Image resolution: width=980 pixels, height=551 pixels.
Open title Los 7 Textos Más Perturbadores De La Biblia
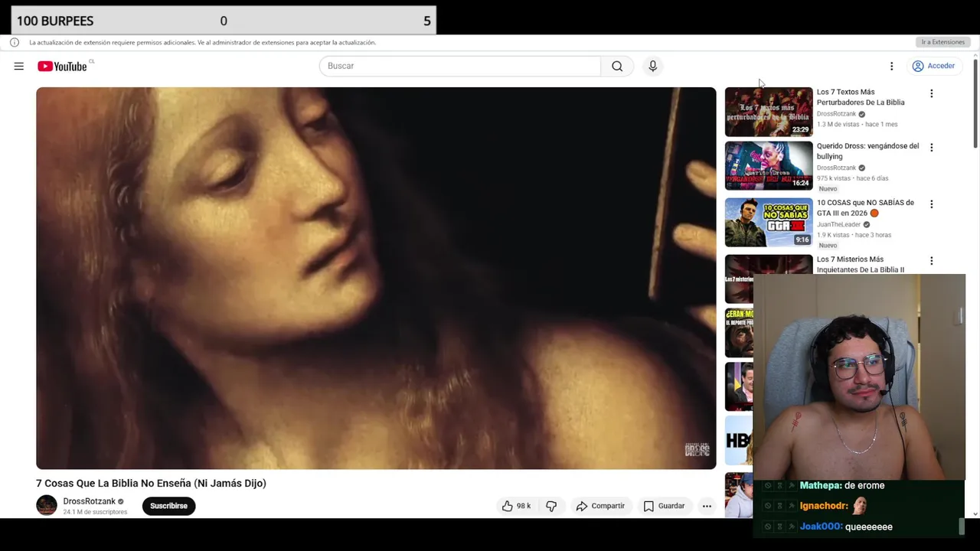pos(861,97)
